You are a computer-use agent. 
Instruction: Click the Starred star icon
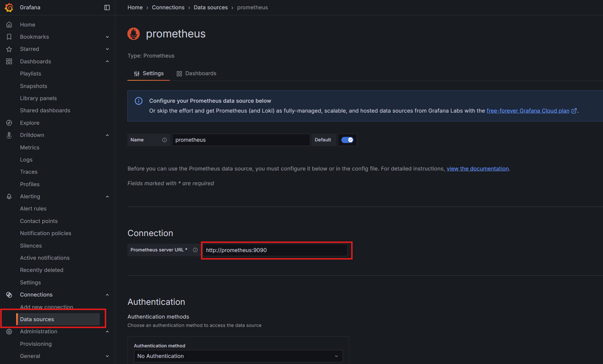(9, 49)
